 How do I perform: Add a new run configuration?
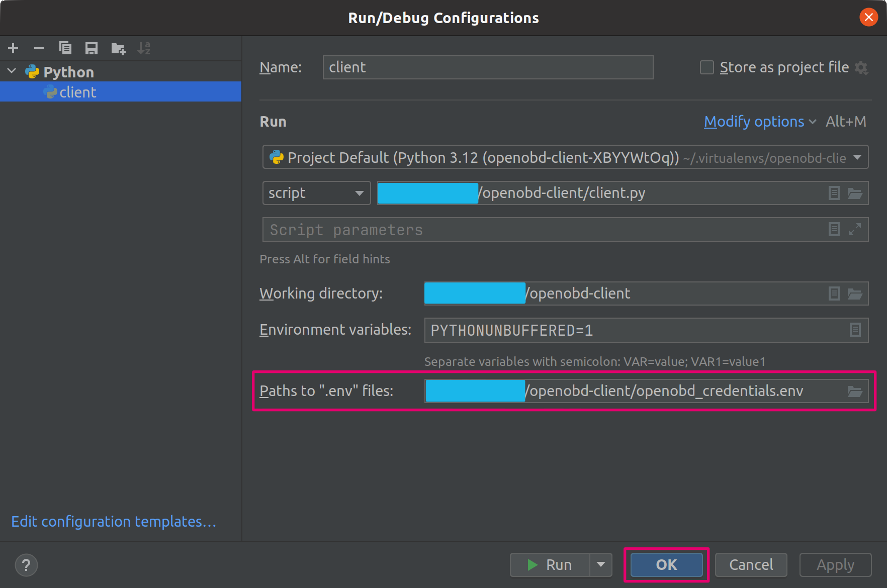(x=13, y=48)
